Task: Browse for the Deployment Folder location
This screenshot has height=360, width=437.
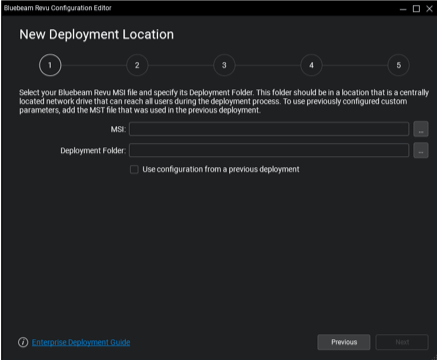Action: point(421,151)
